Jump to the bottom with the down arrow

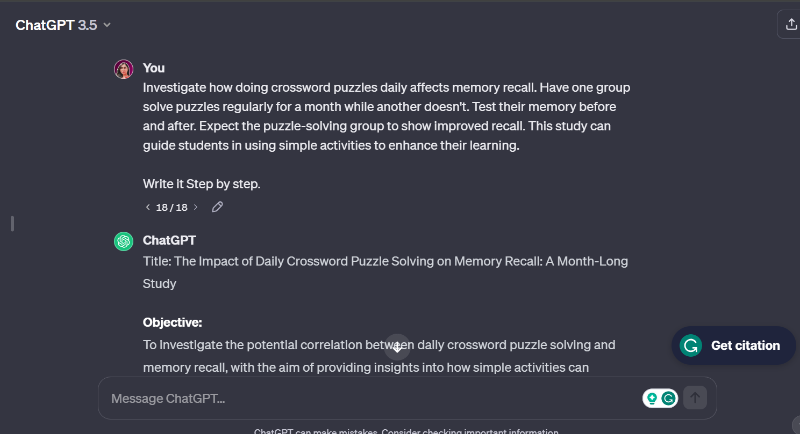[397, 347]
